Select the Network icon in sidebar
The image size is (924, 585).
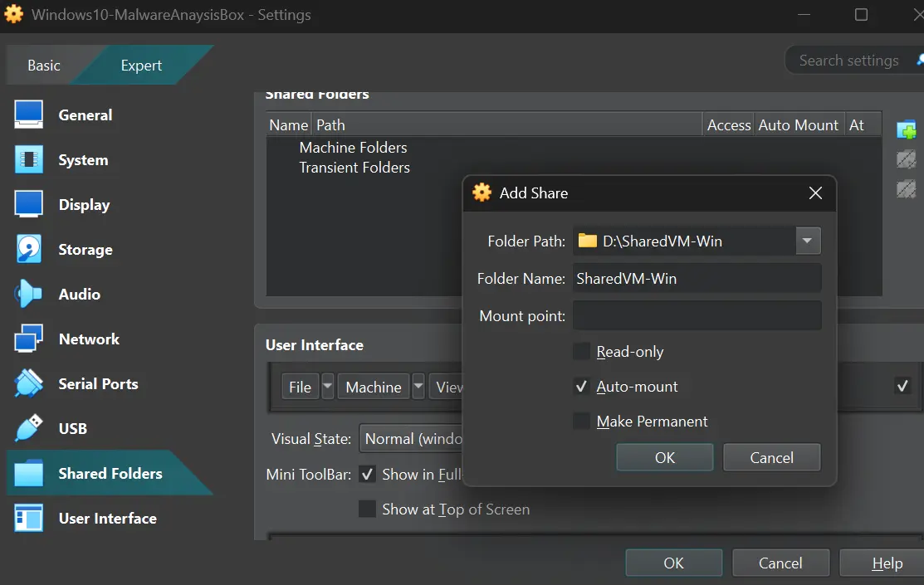point(28,339)
